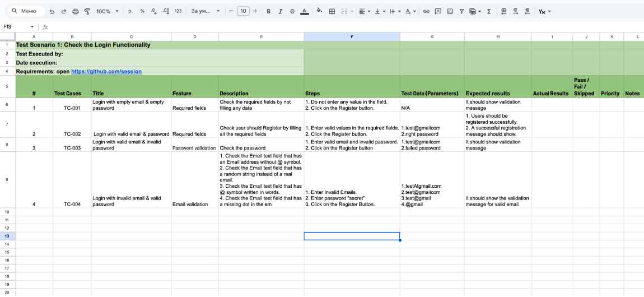
Task: Toggle strikethrough formatting
Action: (292, 12)
